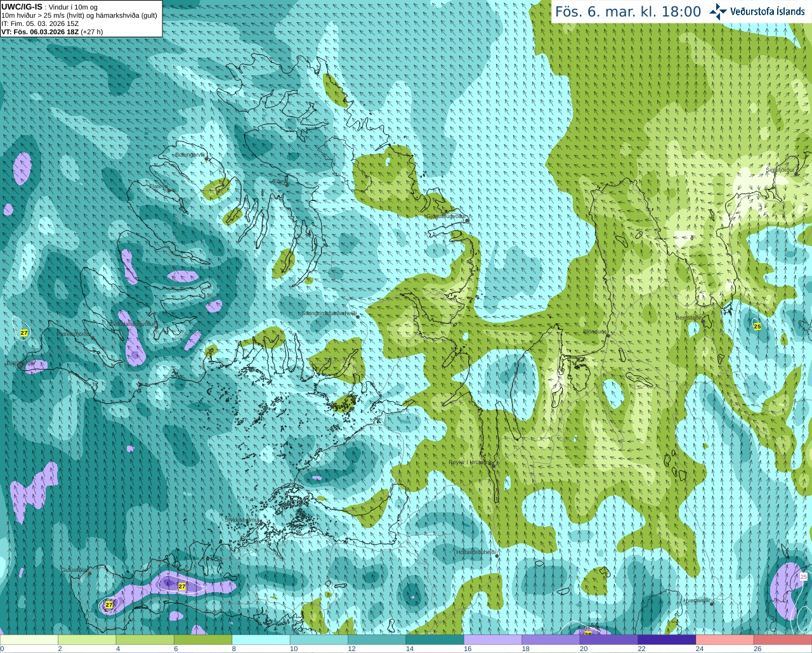The image size is (812, 653).
Task: Click the 8–10 m/s pale cyan legend swatch
Action: (x=261, y=640)
